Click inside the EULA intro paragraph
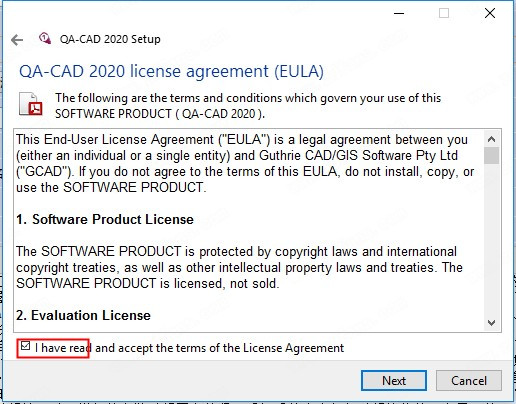Image resolution: width=516 pixels, height=404 pixels. (245, 164)
